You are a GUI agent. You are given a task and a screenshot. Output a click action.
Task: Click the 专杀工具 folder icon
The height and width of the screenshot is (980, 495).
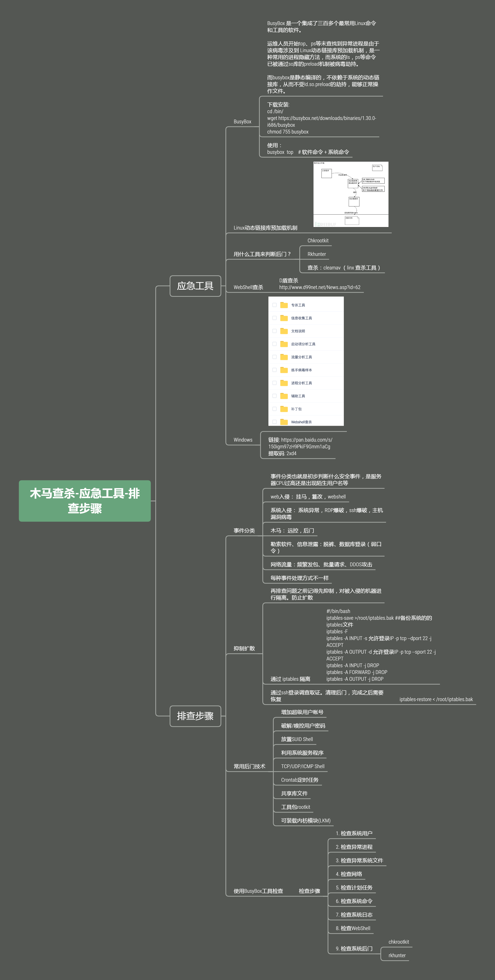click(x=284, y=305)
